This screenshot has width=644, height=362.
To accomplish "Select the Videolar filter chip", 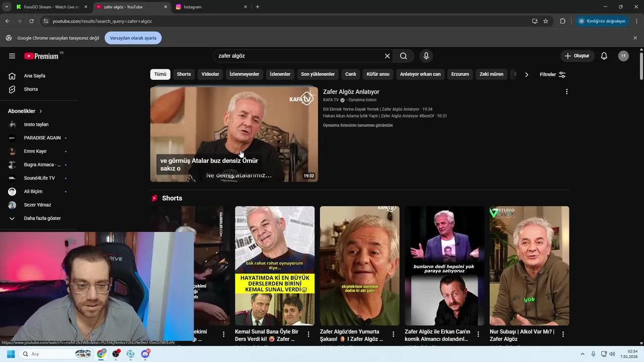I will (210, 74).
